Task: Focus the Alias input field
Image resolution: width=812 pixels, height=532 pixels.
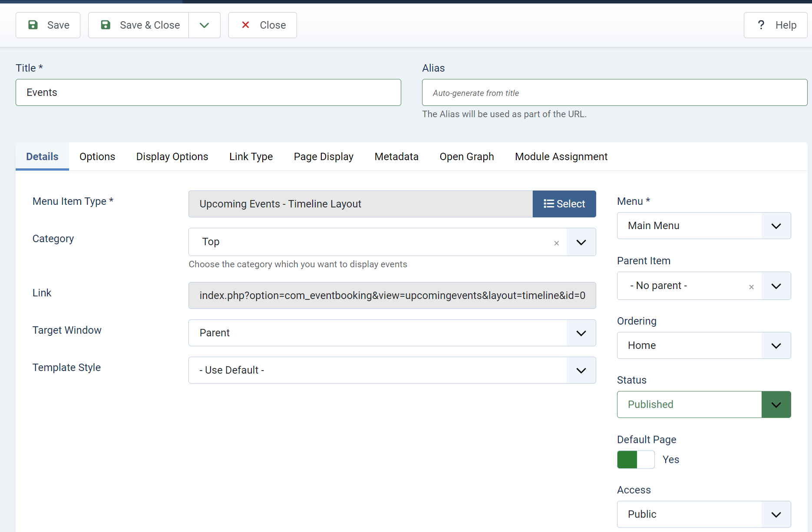Action: (614, 92)
